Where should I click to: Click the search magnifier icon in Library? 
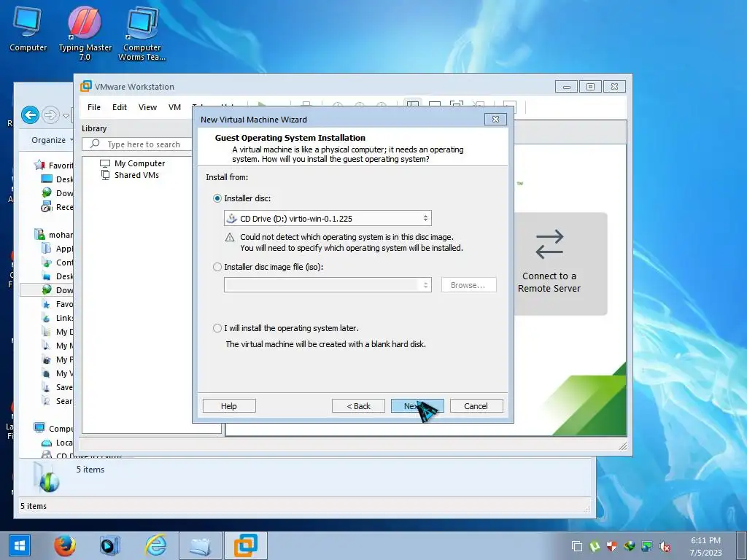click(x=95, y=144)
